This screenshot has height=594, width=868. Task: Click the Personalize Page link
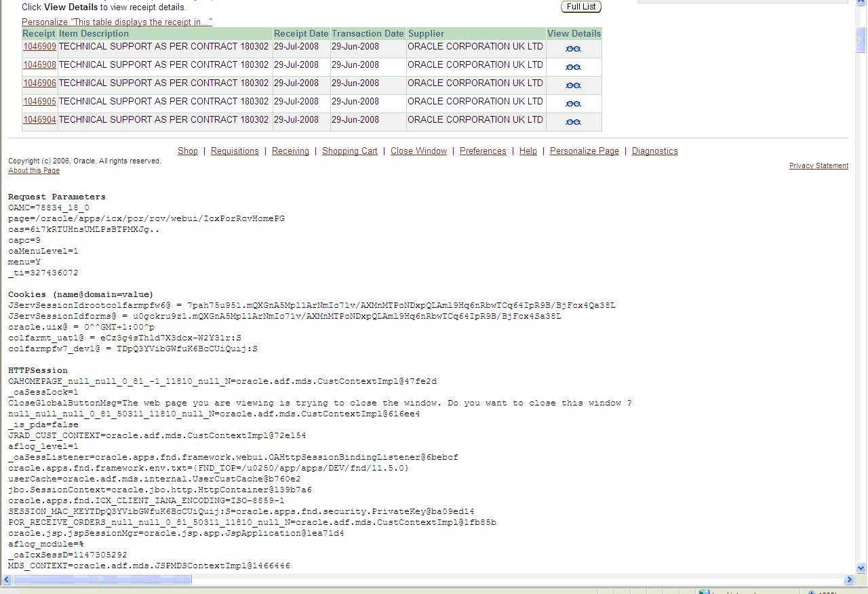(585, 151)
